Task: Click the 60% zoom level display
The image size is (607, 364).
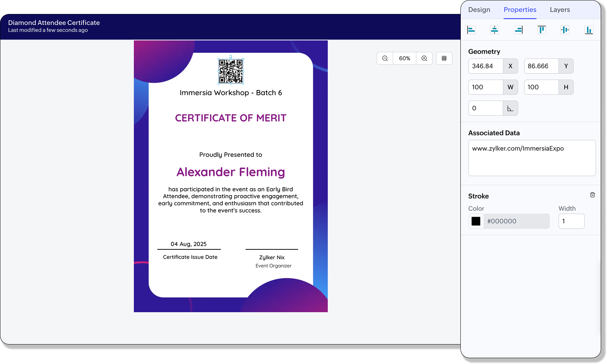Action: click(405, 58)
